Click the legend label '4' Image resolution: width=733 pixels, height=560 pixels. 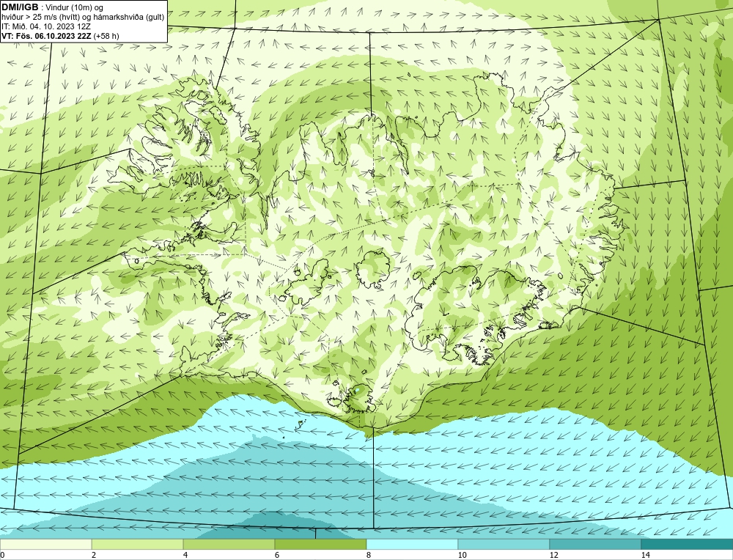click(185, 555)
